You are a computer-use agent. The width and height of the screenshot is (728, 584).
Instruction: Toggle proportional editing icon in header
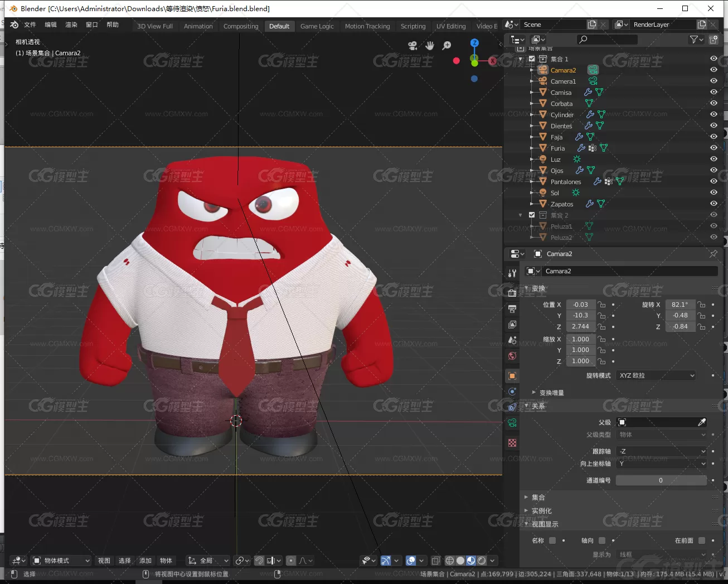[x=291, y=561]
